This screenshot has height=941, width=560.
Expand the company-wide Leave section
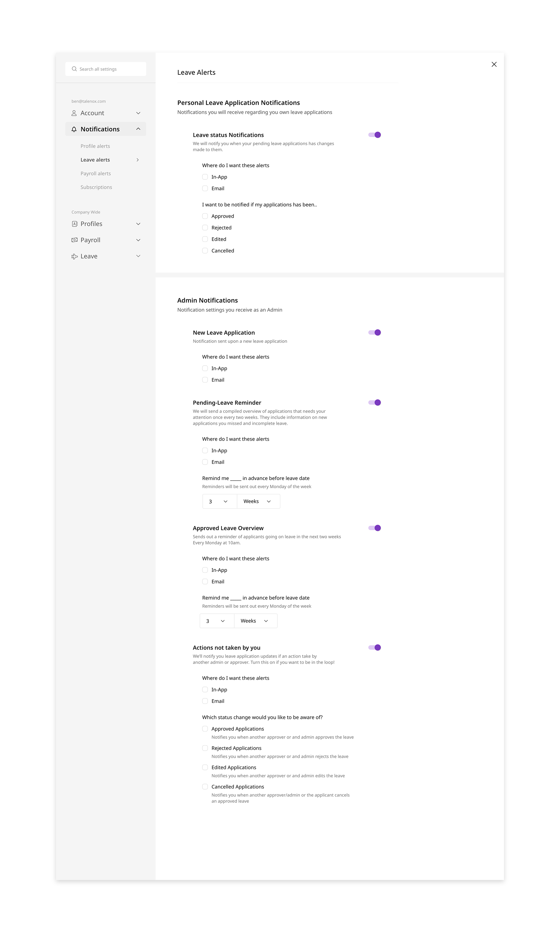pos(138,256)
